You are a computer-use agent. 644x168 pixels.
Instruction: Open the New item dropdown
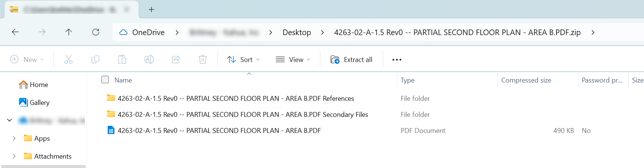click(27, 59)
